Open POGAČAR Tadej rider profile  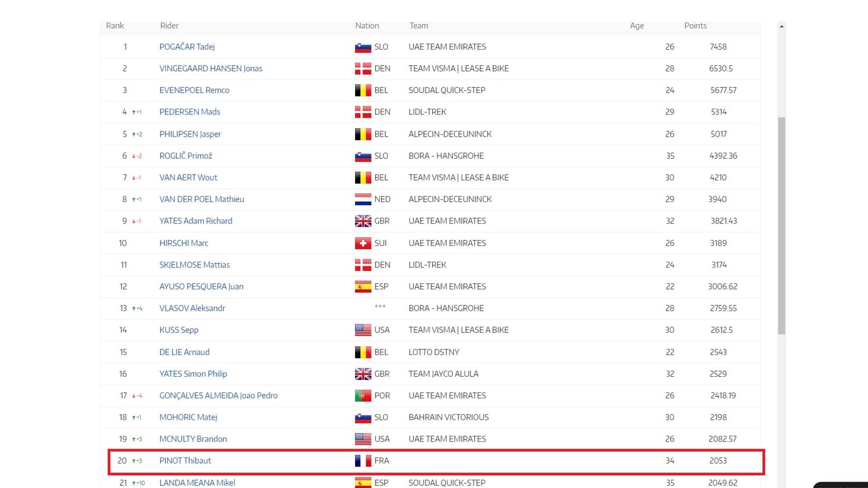(187, 46)
